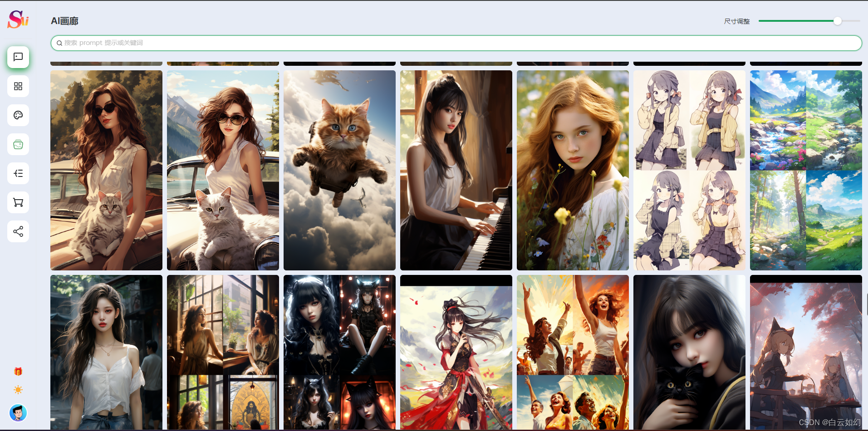Open anime girl in red kimono image
Viewport: 868px width, 431px height.
pos(456,353)
